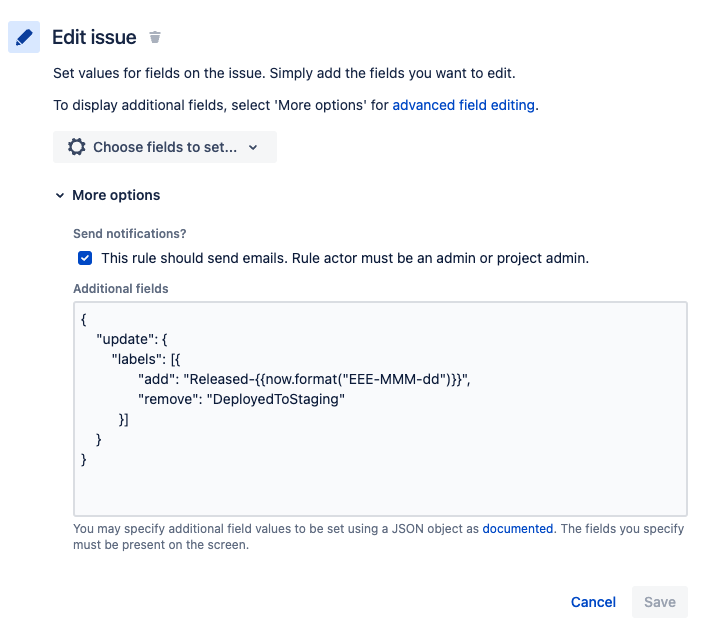The height and width of the screenshot is (628, 703).
Task: Click the Cancel button
Action: click(x=593, y=602)
